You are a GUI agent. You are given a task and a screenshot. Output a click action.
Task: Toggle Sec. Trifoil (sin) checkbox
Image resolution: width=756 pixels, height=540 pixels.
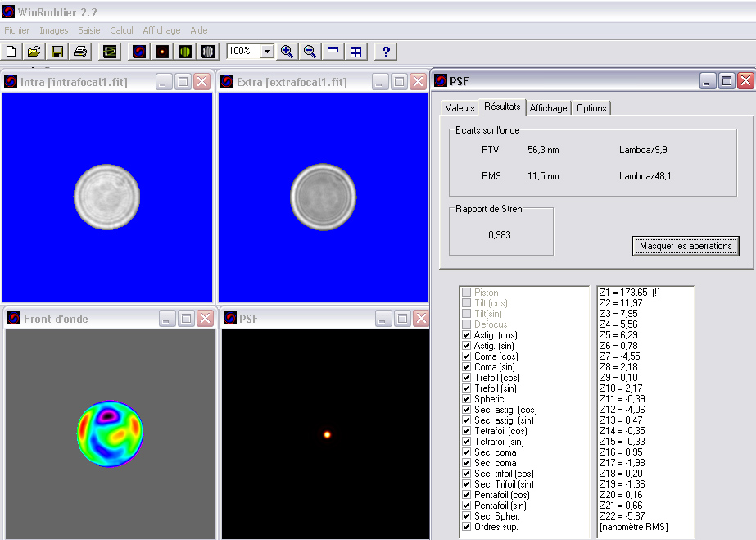(x=466, y=484)
